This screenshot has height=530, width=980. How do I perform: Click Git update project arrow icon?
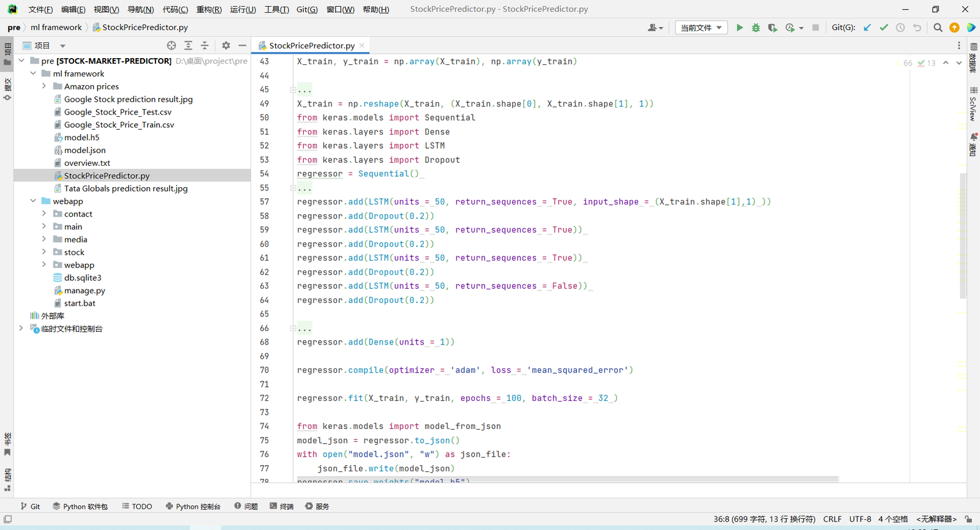pyautogui.click(x=867, y=28)
